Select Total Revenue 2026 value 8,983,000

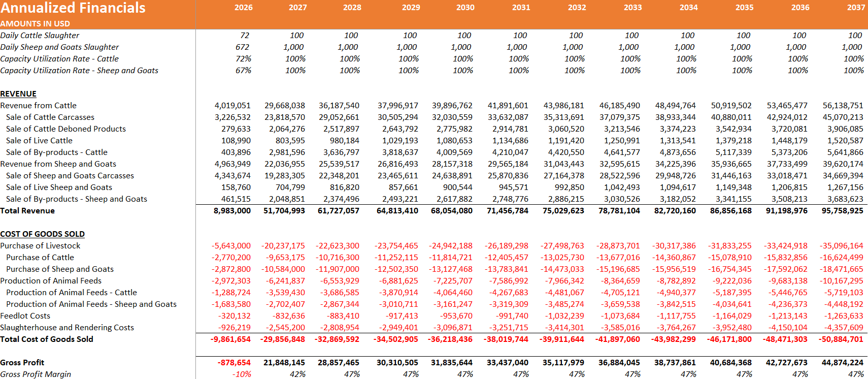coord(232,210)
